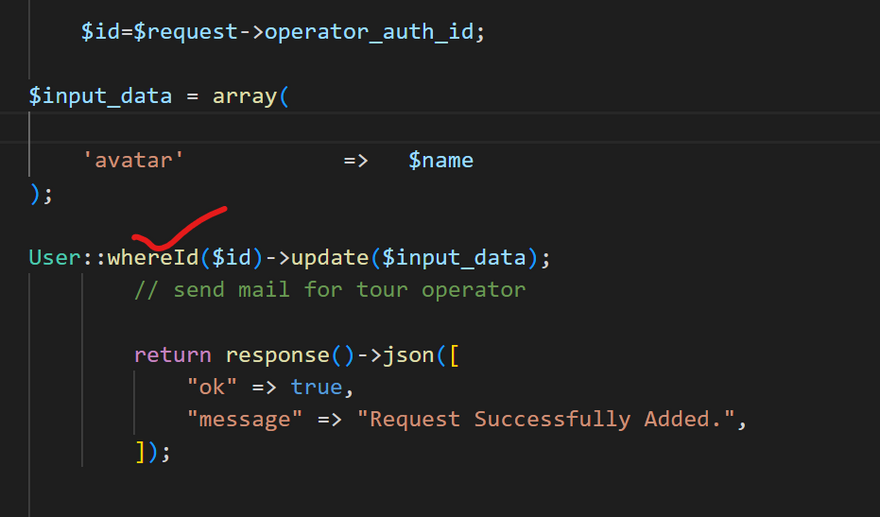This screenshot has height=517, width=880.
Task: Click the $input_data variable declaration
Action: point(100,96)
